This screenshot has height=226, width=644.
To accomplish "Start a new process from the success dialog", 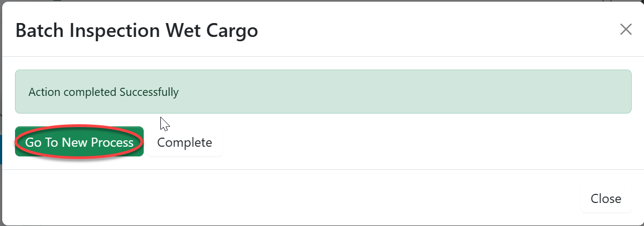I will click(79, 142).
